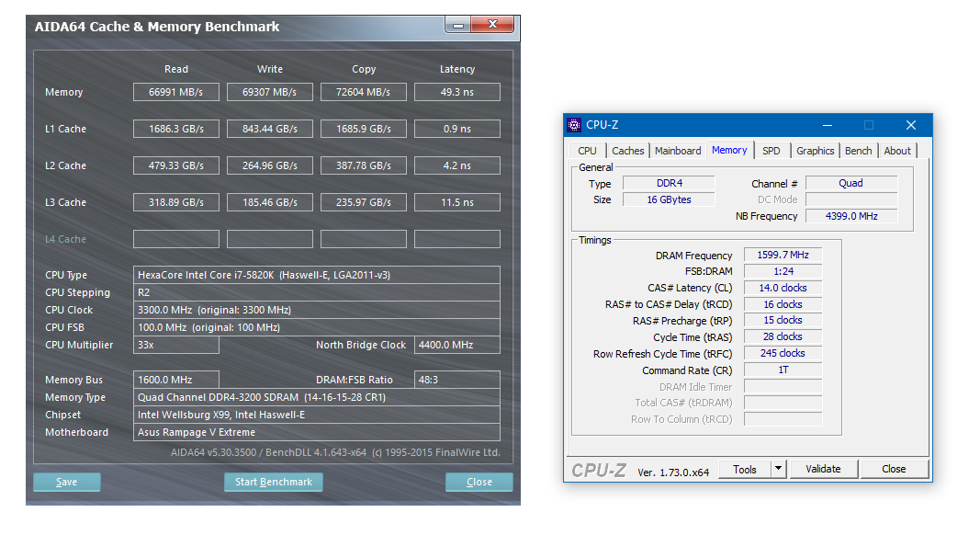
Task: Click the DRAM:FSB Ratio value 48:3
Action: 457,380
